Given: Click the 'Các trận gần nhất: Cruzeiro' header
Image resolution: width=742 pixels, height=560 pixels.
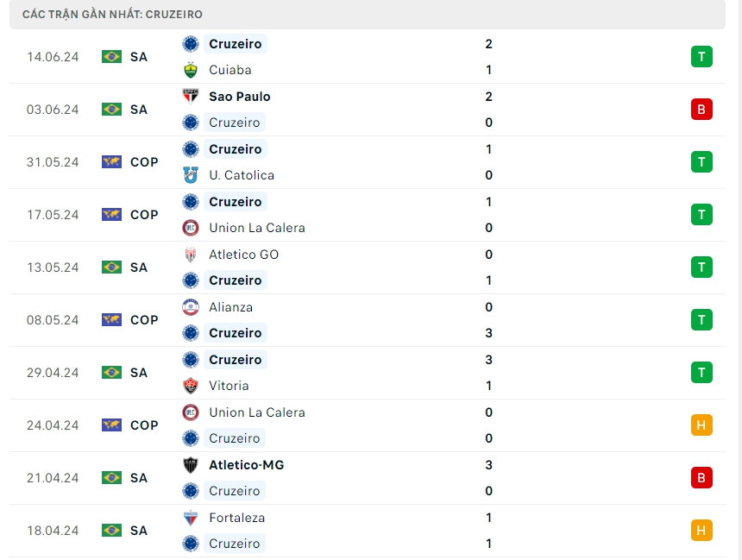Looking at the screenshot, I should tap(113, 15).
